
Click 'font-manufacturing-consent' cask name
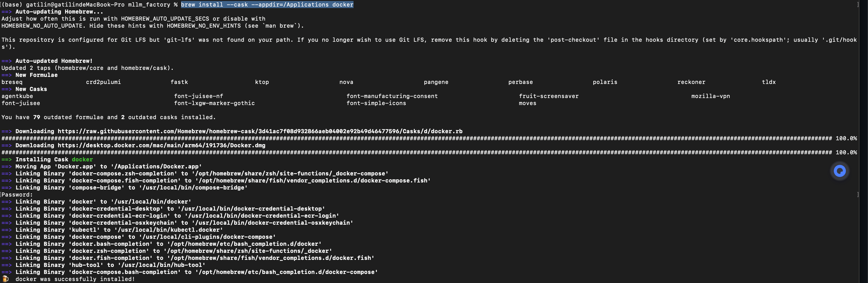(x=392, y=96)
